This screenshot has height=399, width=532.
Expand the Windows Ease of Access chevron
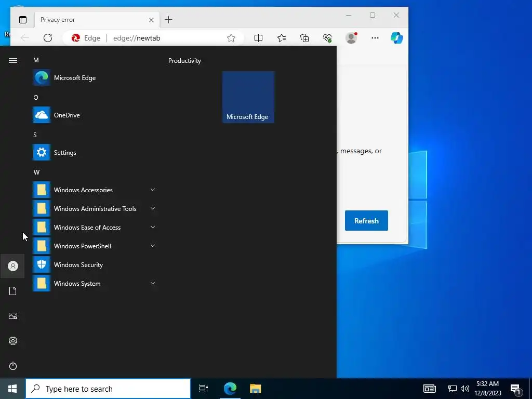click(153, 227)
